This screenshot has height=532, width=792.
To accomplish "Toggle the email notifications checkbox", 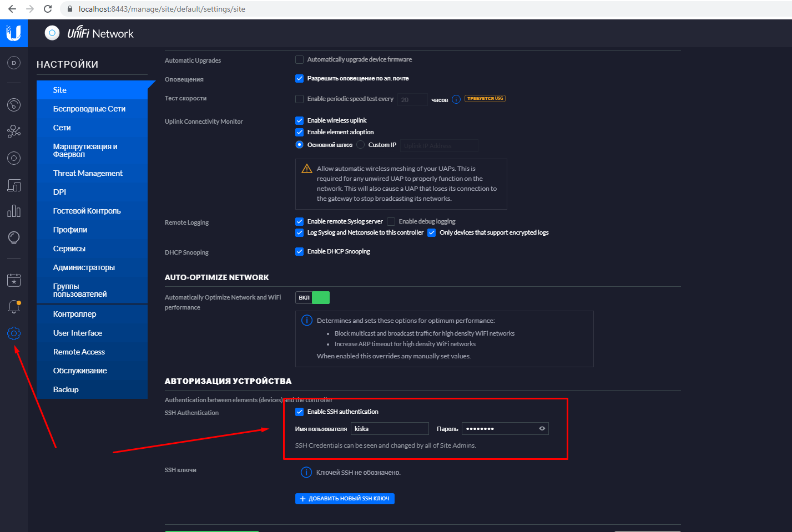I will [299, 78].
